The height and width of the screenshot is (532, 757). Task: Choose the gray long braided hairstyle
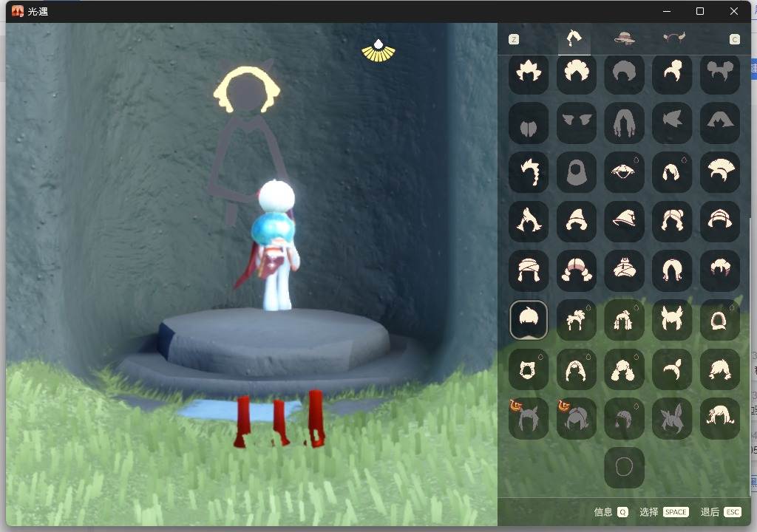pos(624,123)
